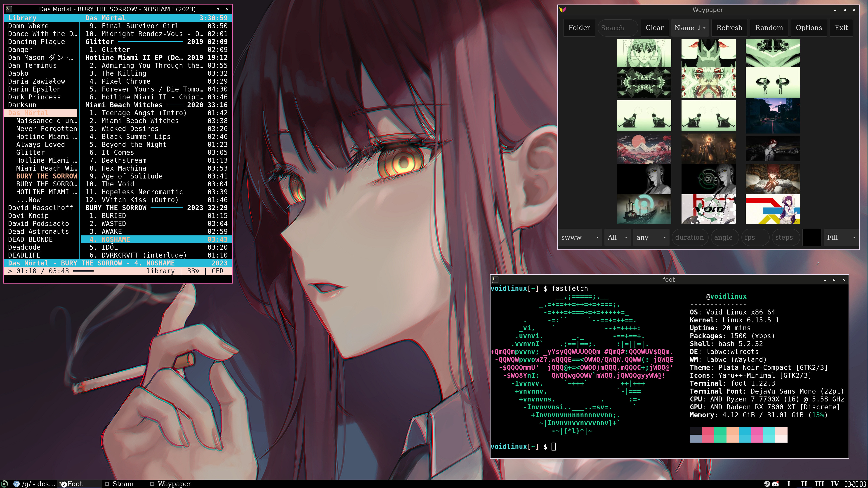Focus the Waypaper Search field
This screenshot has height=488, width=868.
pos(618,28)
